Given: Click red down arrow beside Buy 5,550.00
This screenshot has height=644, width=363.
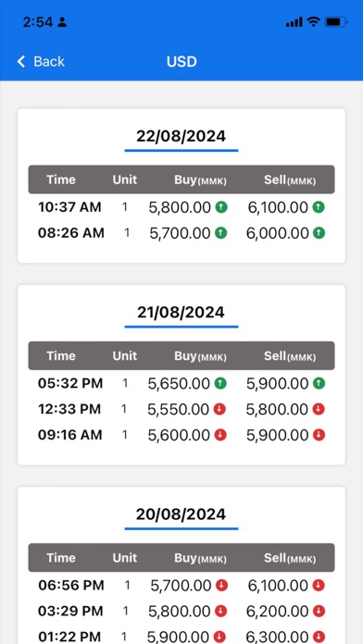Looking at the screenshot, I should (x=220, y=409).
